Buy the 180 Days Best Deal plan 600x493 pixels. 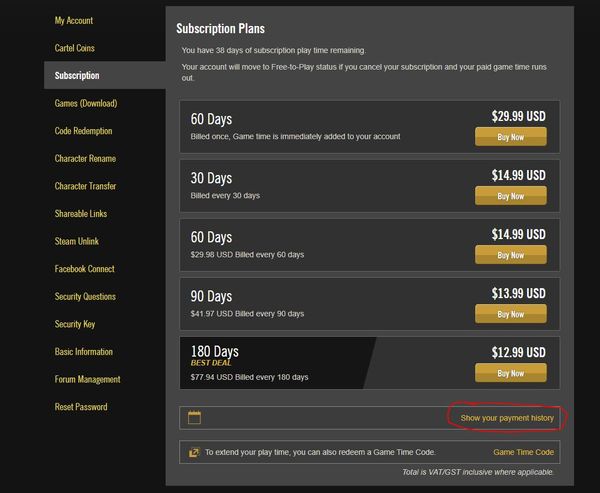pyautogui.click(x=510, y=373)
